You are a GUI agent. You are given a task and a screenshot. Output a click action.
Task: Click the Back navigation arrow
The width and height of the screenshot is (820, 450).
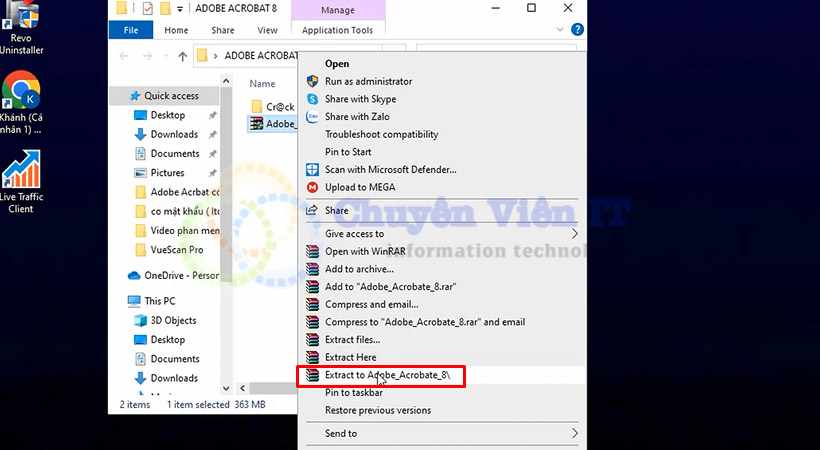point(124,56)
